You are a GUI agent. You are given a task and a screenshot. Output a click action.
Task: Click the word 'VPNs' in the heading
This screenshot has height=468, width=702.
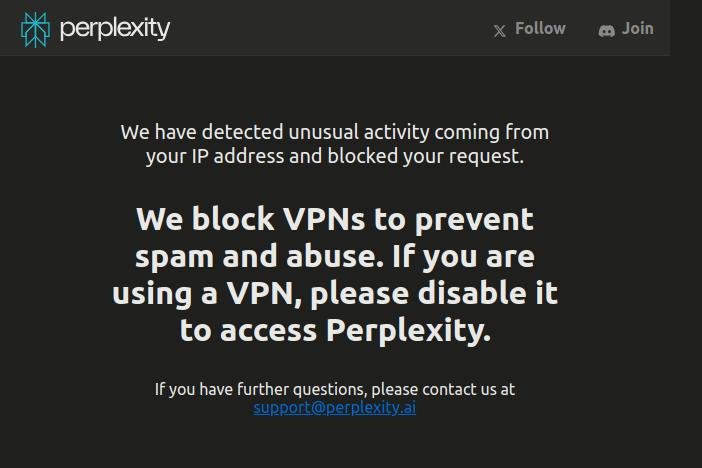tap(324, 219)
